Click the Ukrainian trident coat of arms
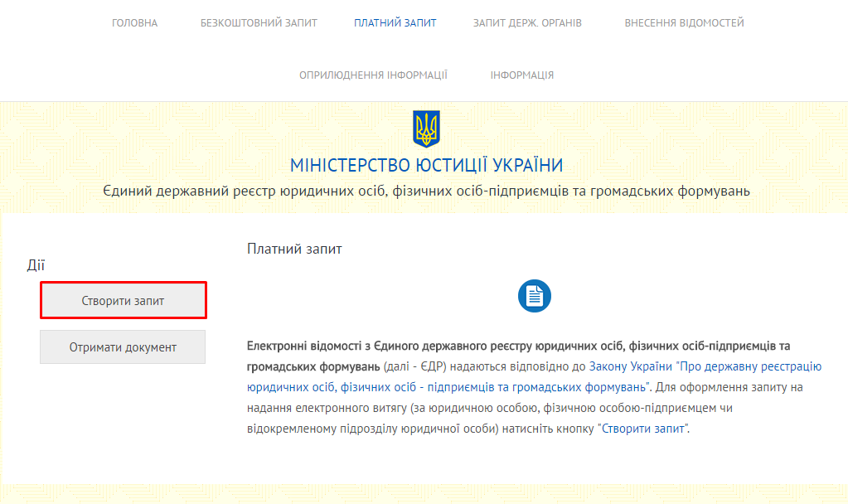This screenshot has height=504, width=848. click(426, 128)
